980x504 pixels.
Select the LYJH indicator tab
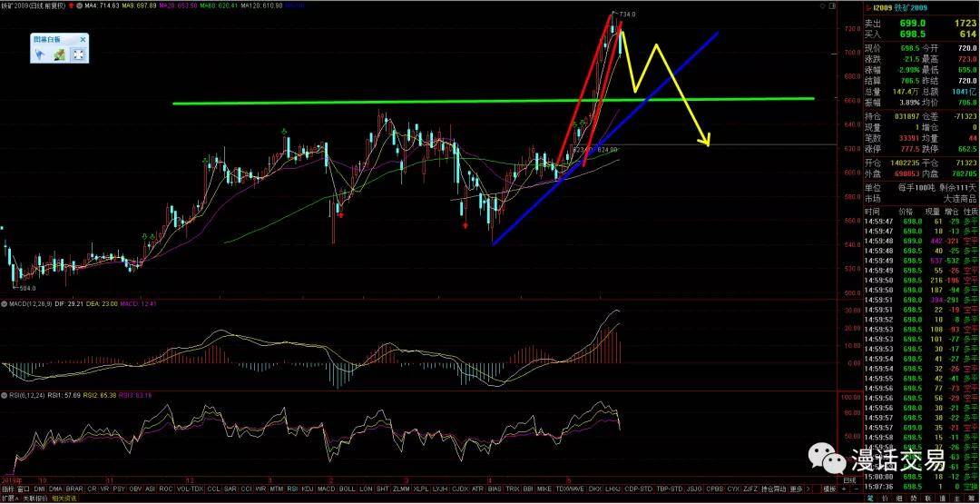point(441,489)
